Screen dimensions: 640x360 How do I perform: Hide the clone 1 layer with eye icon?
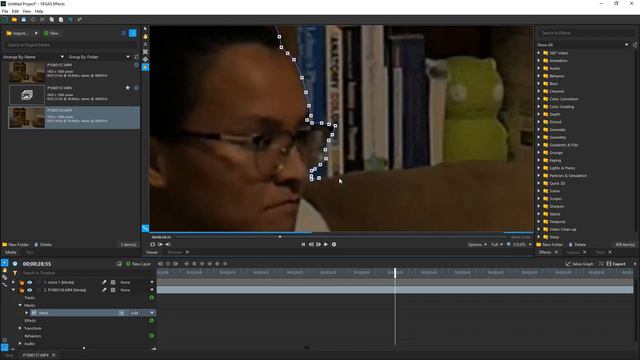(x=29, y=282)
